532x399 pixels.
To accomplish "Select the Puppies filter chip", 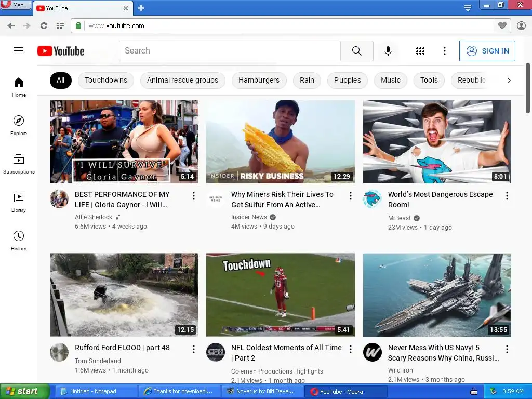I will point(348,81).
